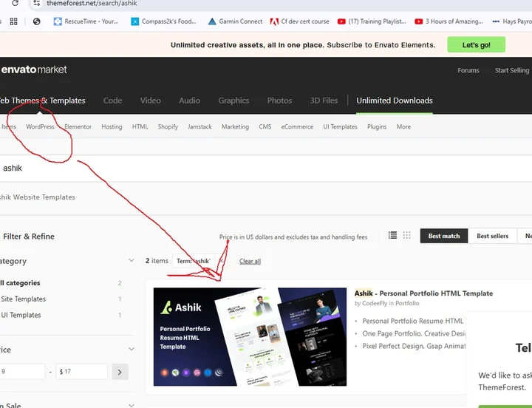532x408 pixels.
Task: Open eCommerce submenu
Action: [x=297, y=126]
